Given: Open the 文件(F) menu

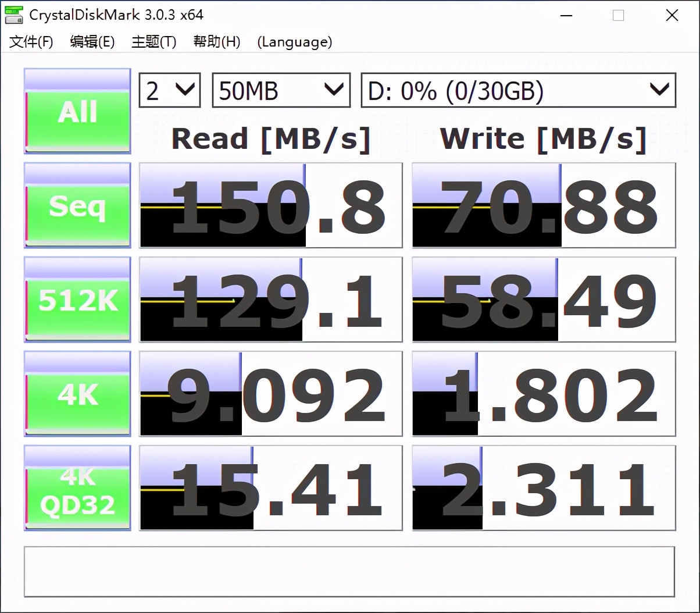Looking at the screenshot, I should tap(31, 42).
